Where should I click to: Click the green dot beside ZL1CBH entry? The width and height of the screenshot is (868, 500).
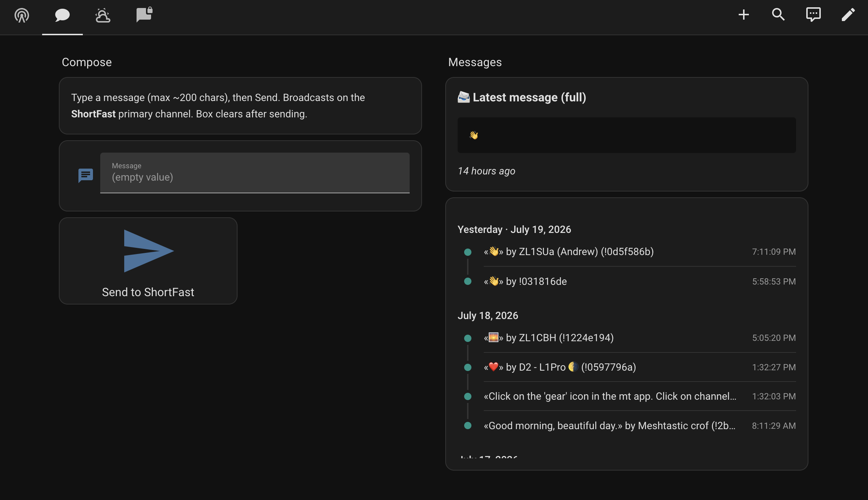(468, 338)
